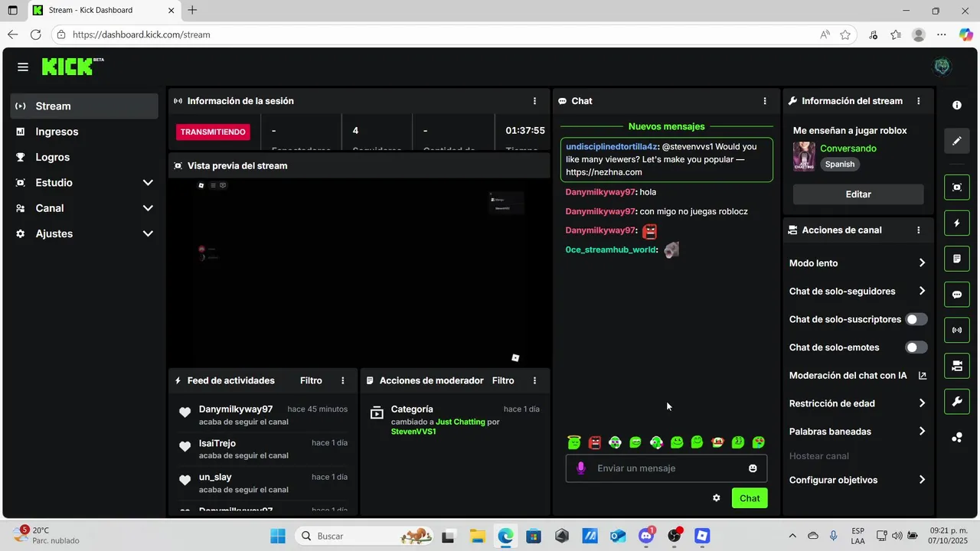Click the purple microphone icon in chat
This screenshot has width=980, height=551.
(581, 468)
